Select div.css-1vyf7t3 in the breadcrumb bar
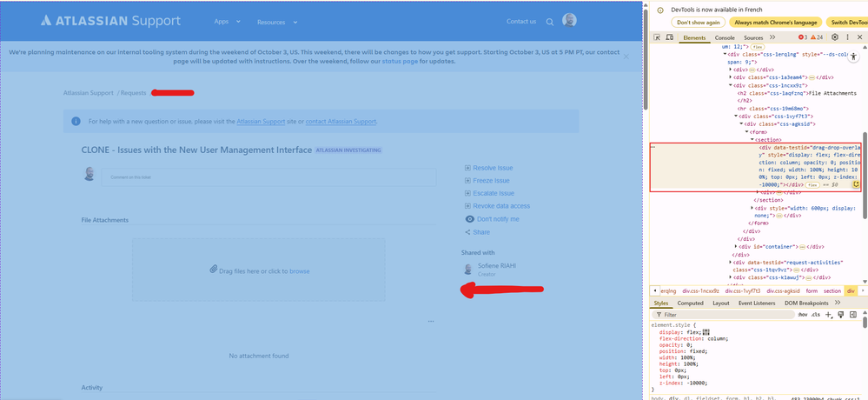Screen dimensions: 868x400 click(743, 290)
